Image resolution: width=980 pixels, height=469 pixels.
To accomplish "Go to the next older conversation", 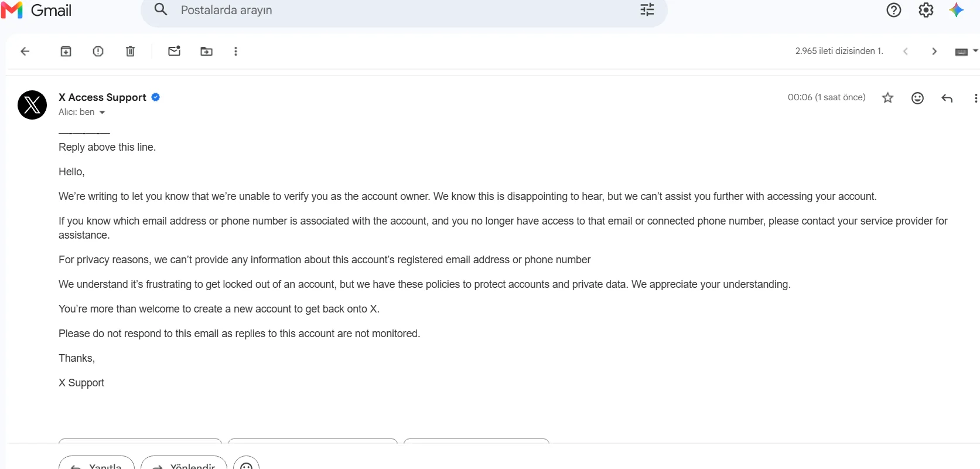I will 934,52.
